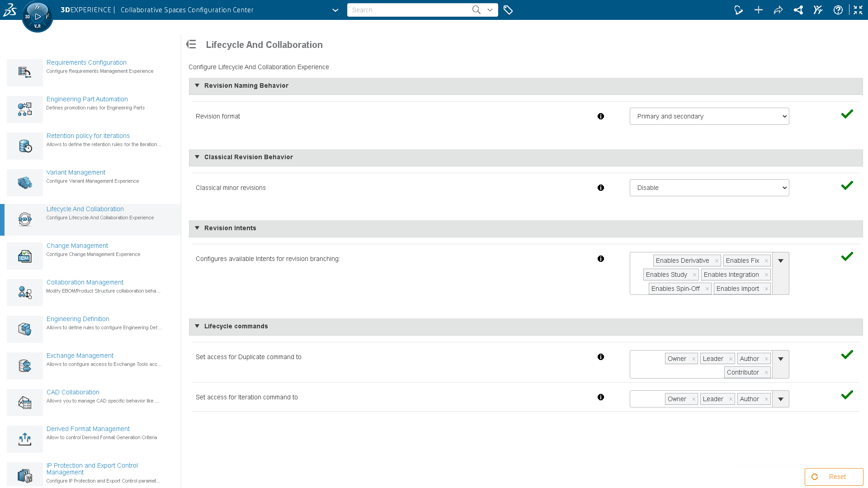This screenshot has width=868, height=488.
Task: Open Engineering Part Automation settings
Action: [87, 99]
